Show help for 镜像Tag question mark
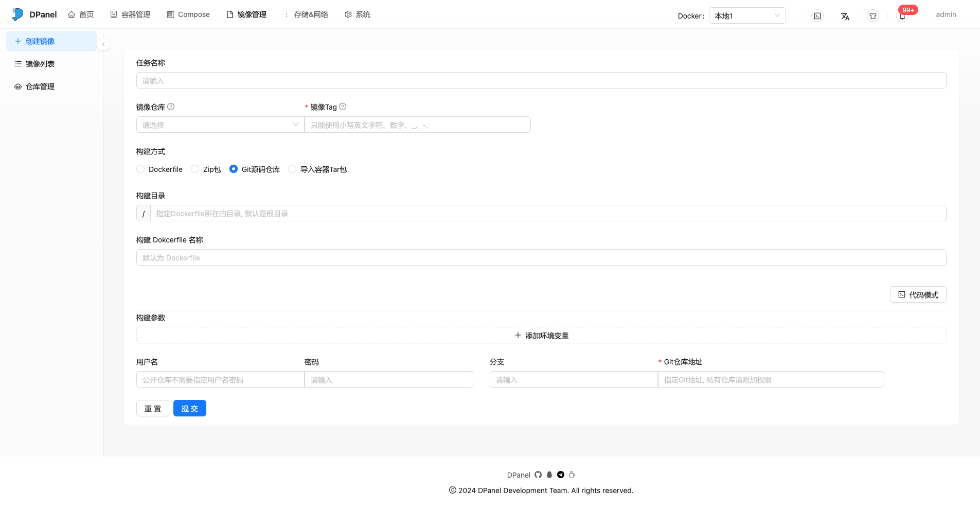The image size is (980, 508). 343,107
